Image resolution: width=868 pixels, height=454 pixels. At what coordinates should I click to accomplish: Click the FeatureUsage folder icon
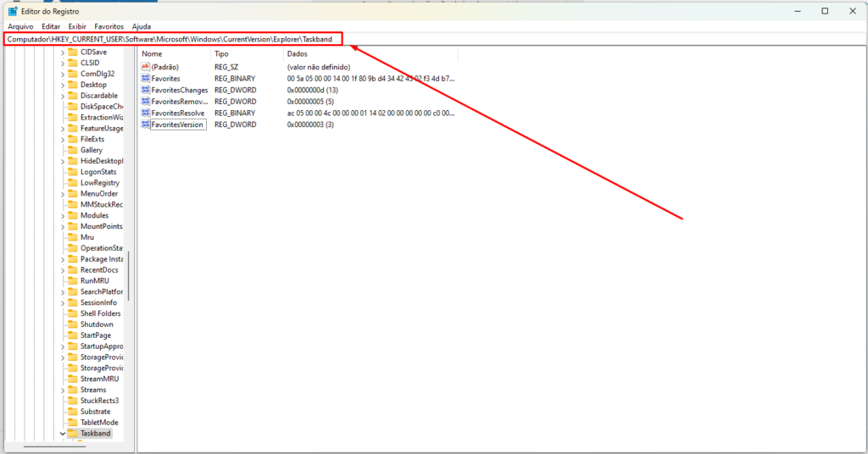pyautogui.click(x=73, y=128)
